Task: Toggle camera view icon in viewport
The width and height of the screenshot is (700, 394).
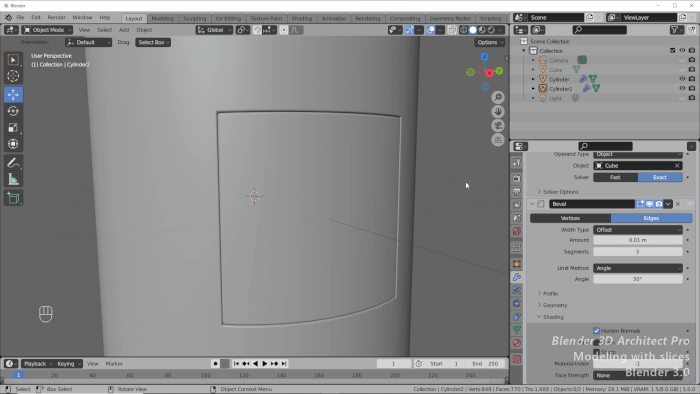Action: tap(498, 125)
